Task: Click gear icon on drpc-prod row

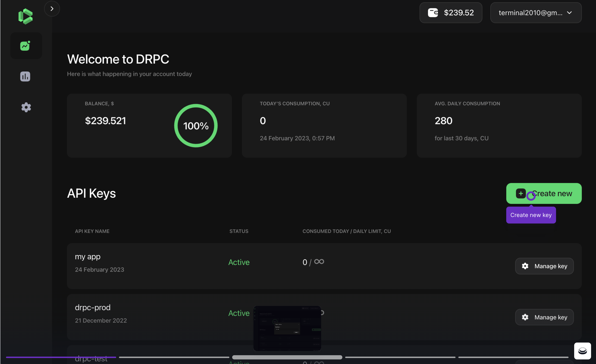Action: coord(525,317)
